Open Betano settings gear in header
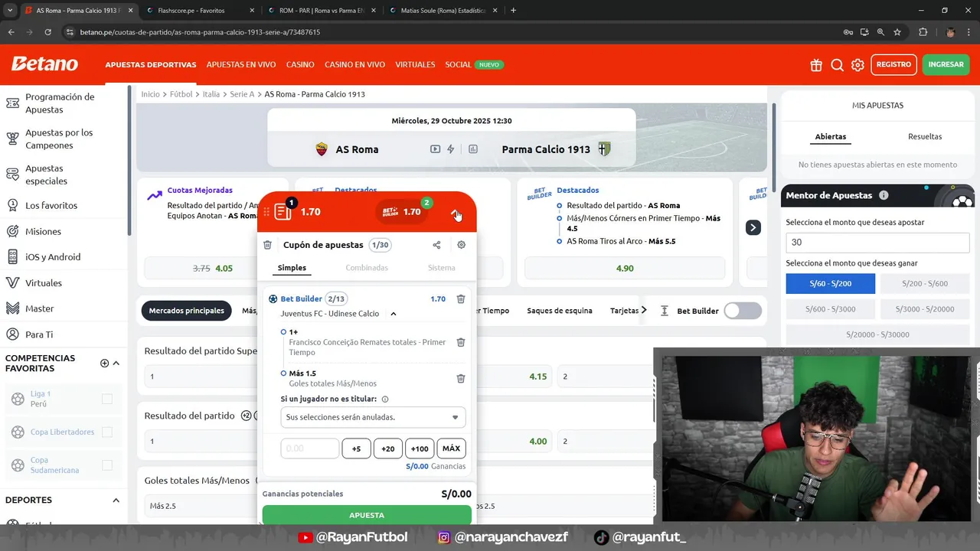Screen dimensions: 980x551 point(858,65)
